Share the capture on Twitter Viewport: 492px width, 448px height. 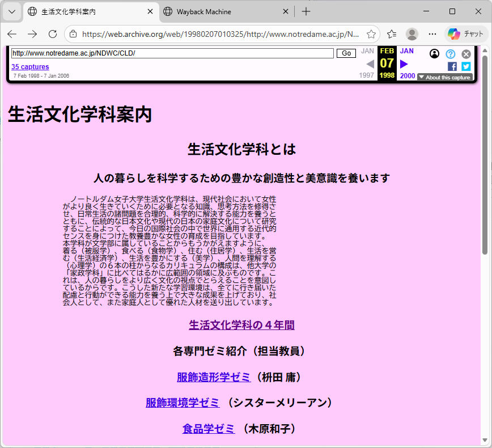pyautogui.click(x=466, y=66)
